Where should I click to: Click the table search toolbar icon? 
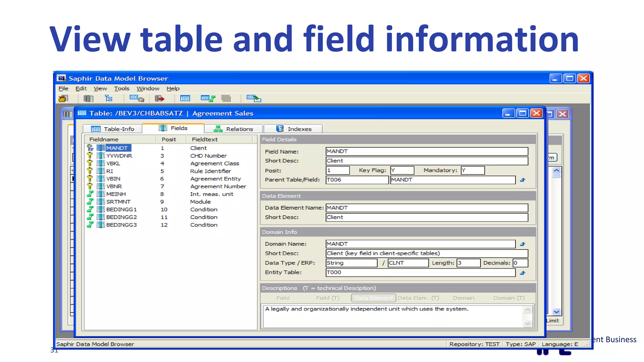[x=137, y=99]
